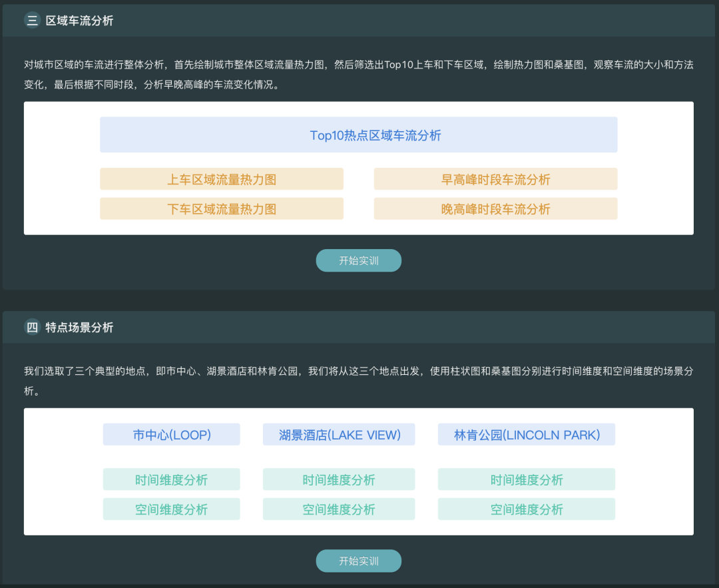Click the 特点场景分析 section heading
Screen dimensions: 719x588
[x=79, y=328]
